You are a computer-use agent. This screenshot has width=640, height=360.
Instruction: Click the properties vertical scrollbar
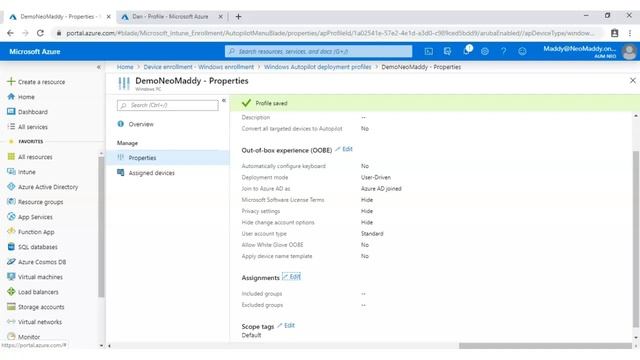click(636, 239)
